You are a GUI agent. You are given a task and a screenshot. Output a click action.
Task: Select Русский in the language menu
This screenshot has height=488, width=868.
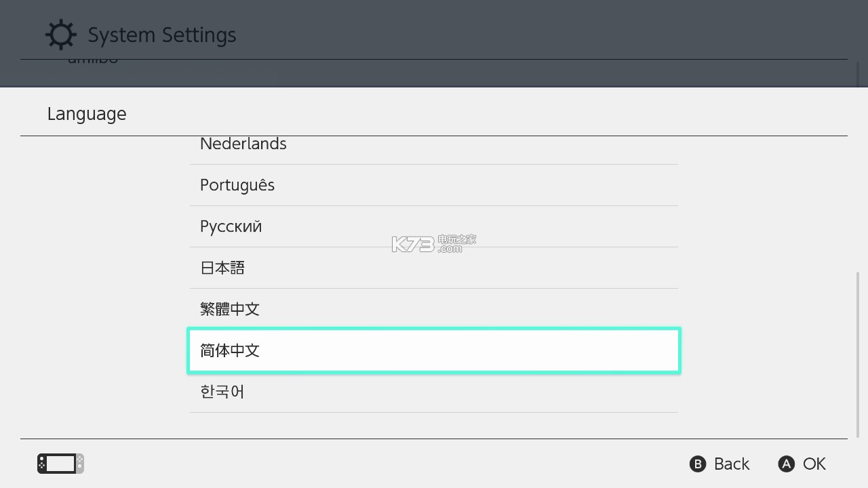click(434, 226)
